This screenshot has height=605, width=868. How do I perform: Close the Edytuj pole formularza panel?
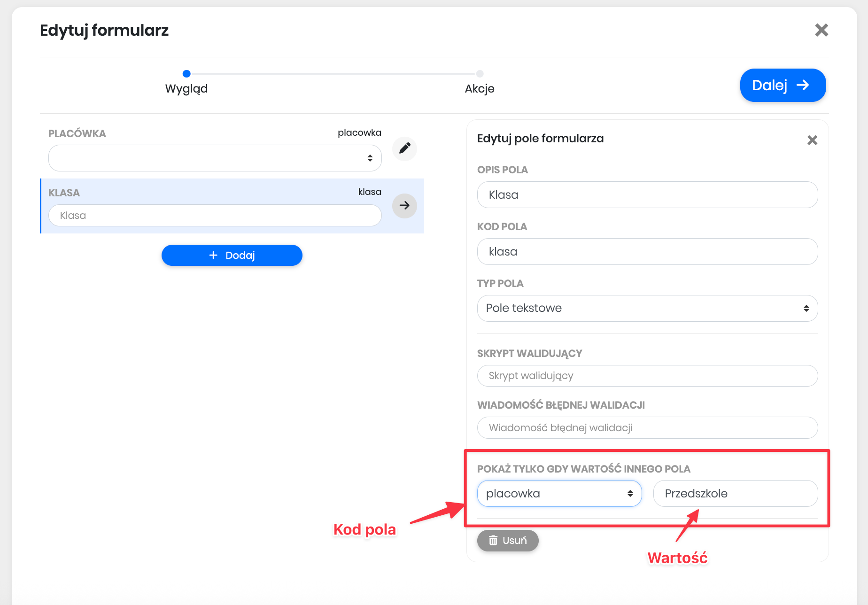pos(812,140)
